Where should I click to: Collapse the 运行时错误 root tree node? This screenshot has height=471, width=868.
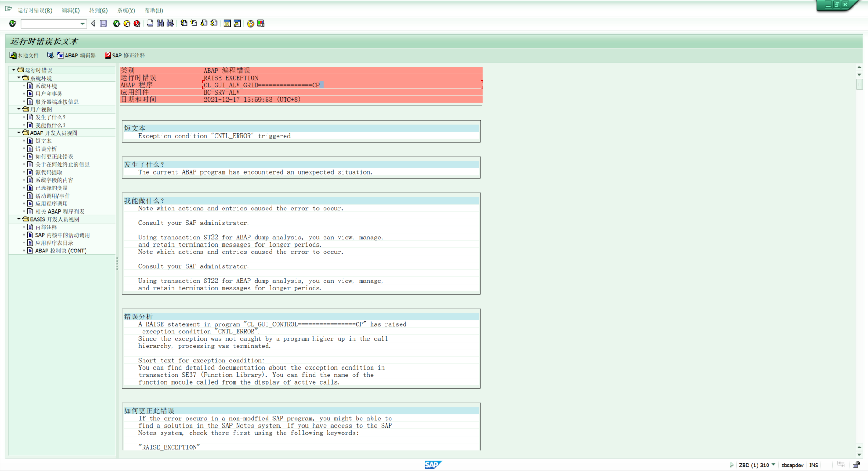tap(14, 70)
